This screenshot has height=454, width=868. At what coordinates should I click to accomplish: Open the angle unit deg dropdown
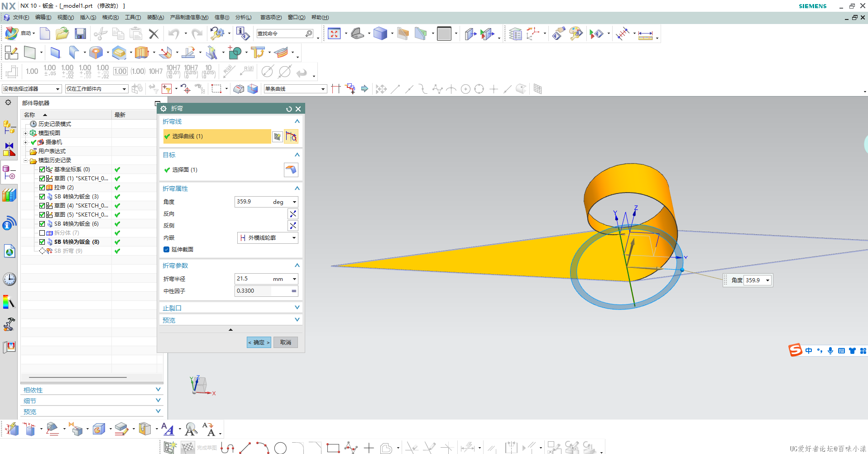click(x=294, y=202)
